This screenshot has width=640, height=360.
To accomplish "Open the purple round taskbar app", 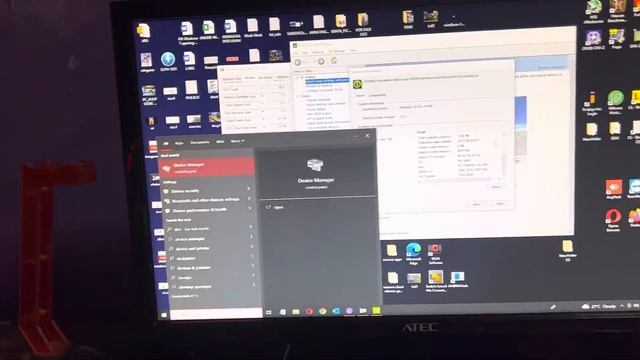I will (x=349, y=311).
